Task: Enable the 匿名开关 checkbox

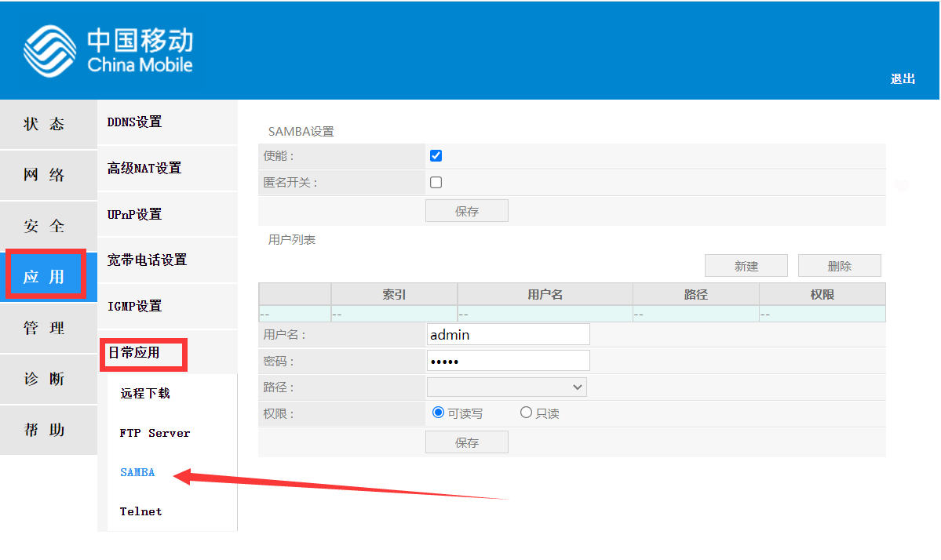Action: click(x=436, y=182)
